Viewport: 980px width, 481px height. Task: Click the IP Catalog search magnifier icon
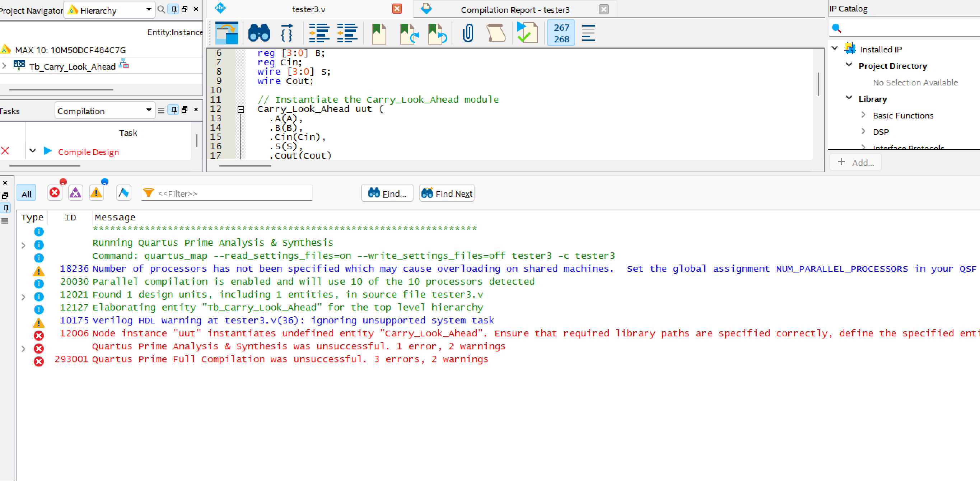[x=836, y=28]
